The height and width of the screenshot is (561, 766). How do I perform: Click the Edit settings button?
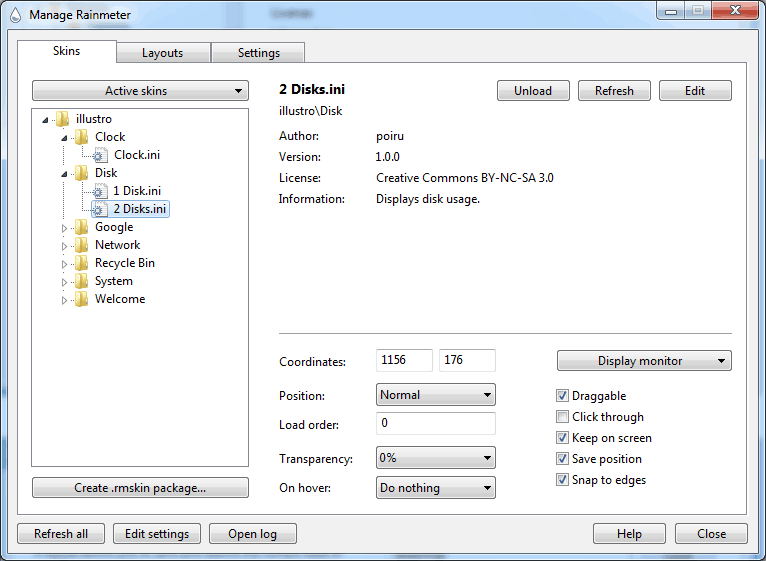157,534
